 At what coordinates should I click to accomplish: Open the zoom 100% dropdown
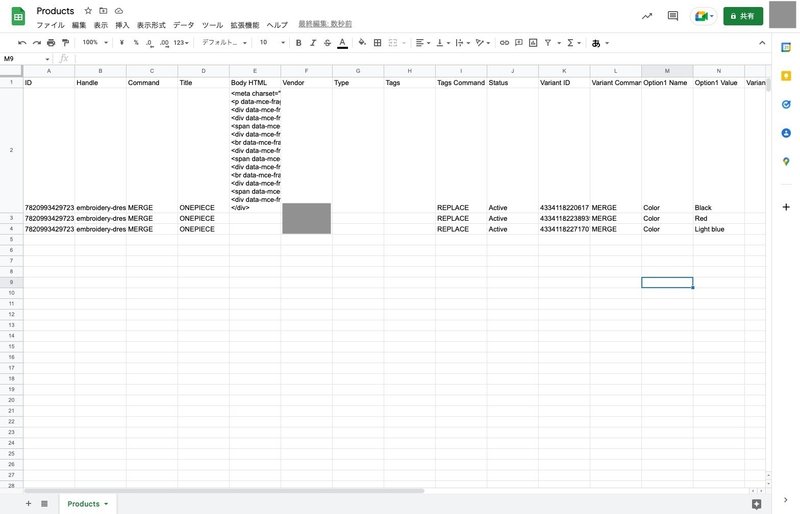click(x=95, y=42)
